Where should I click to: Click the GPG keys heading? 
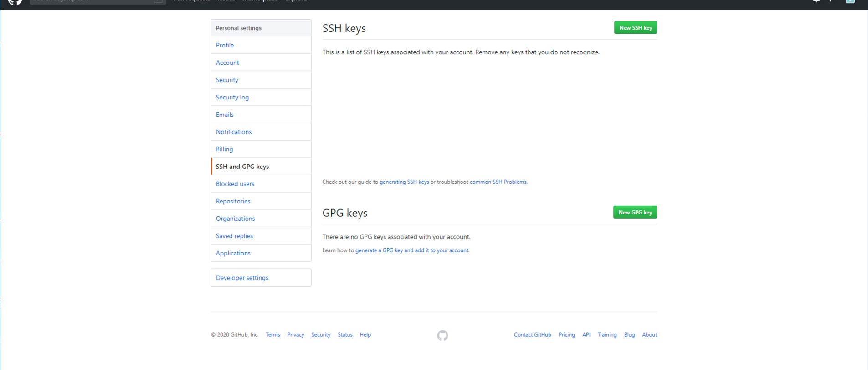(345, 213)
